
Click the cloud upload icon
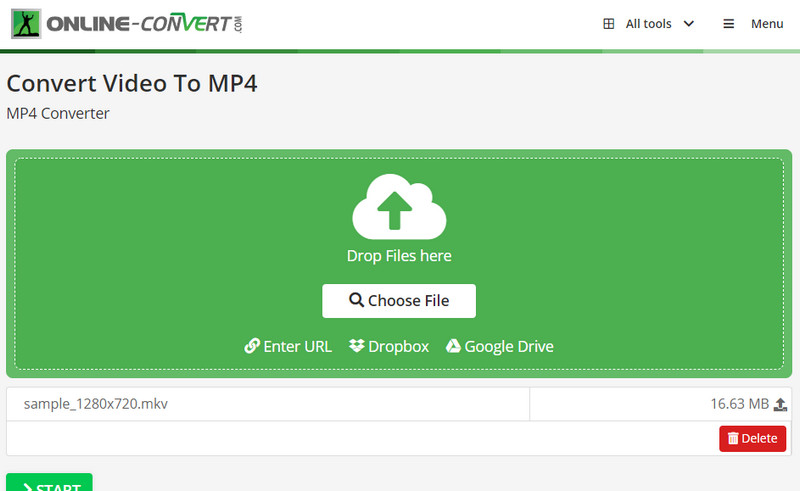(399, 205)
